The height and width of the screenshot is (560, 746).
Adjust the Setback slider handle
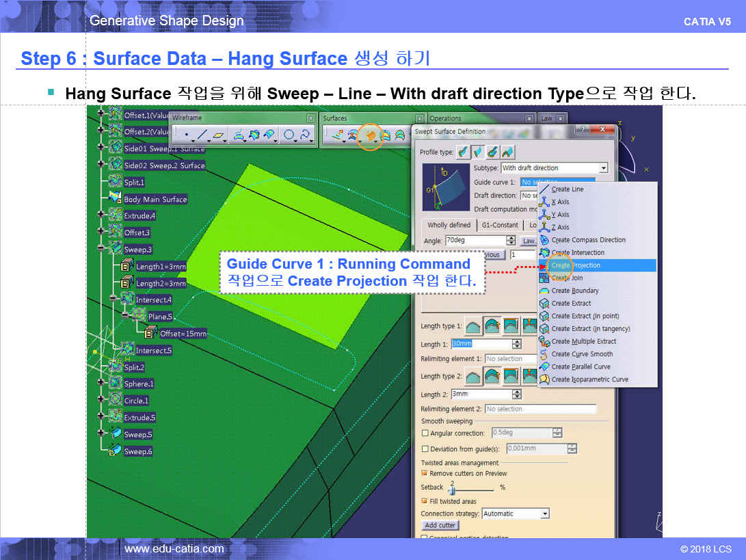[x=451, y=490]
